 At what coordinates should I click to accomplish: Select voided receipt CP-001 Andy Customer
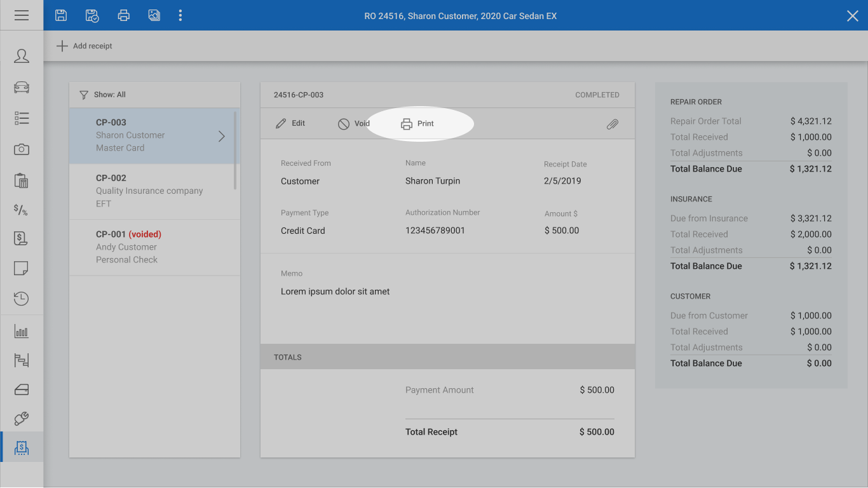point(154,247)
